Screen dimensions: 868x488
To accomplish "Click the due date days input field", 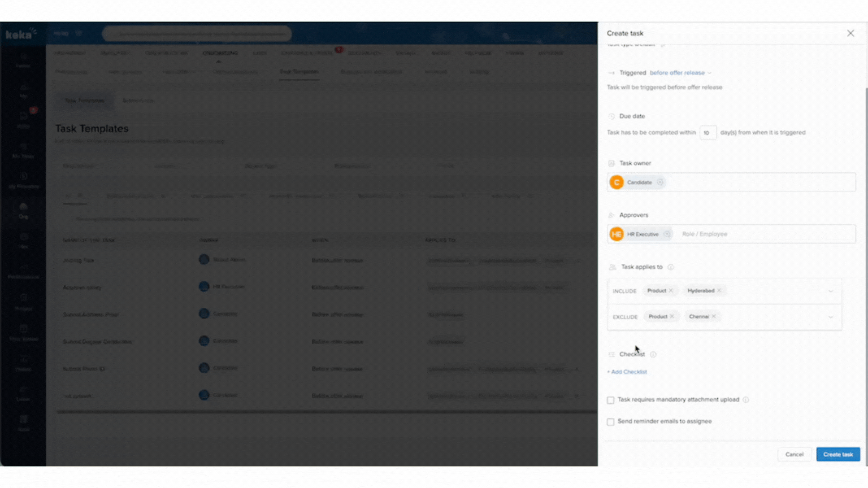I will (708, 133).
